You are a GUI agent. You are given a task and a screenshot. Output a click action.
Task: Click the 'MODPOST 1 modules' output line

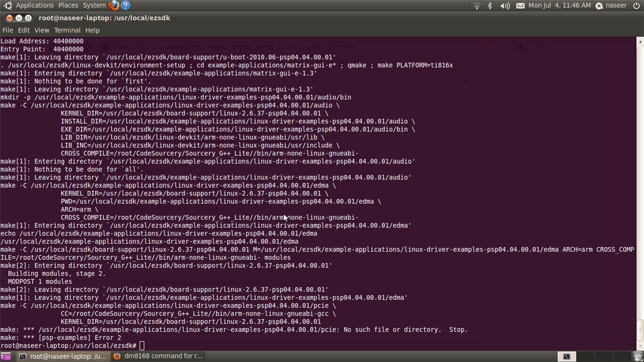click(40, 282)
